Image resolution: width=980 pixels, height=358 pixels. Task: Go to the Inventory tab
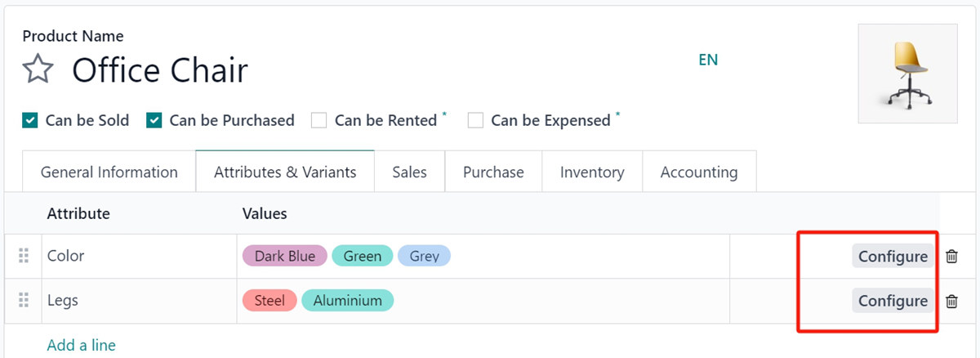(x=592, y=172)
